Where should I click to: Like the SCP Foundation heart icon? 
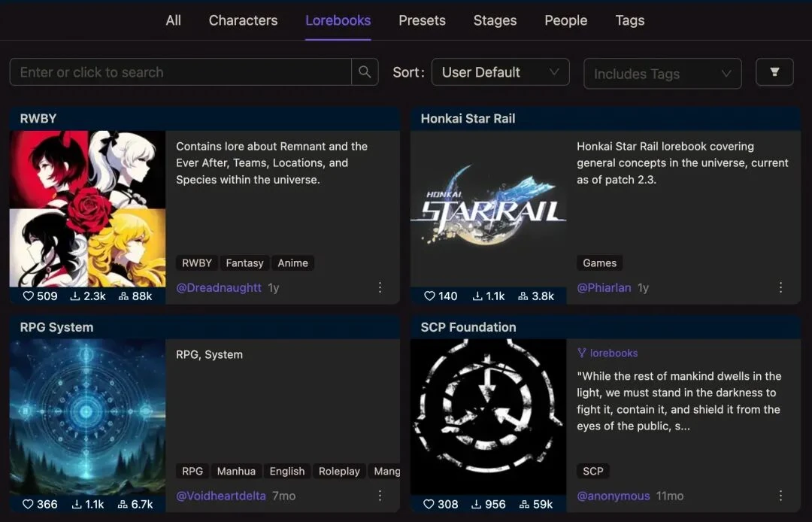point(429,505)
